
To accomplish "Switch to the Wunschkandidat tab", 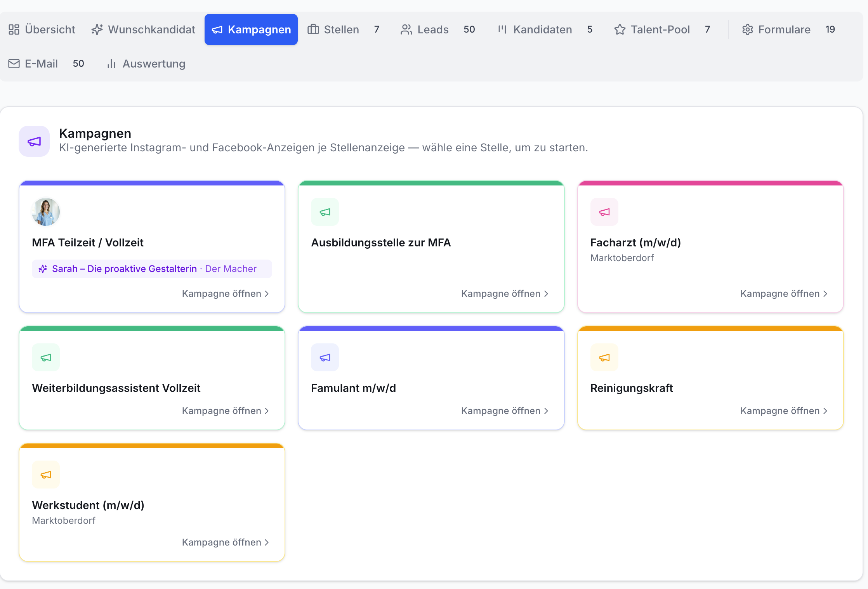I will point(143,29).
